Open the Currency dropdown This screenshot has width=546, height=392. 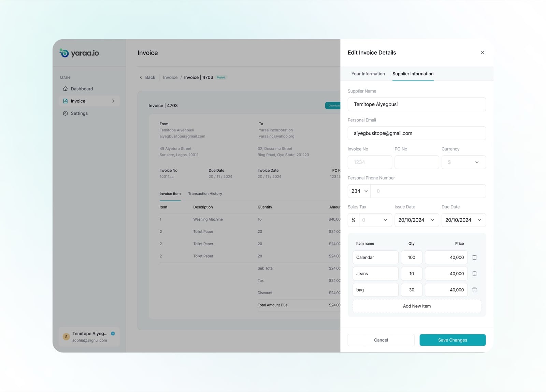[x=464, y=162]
